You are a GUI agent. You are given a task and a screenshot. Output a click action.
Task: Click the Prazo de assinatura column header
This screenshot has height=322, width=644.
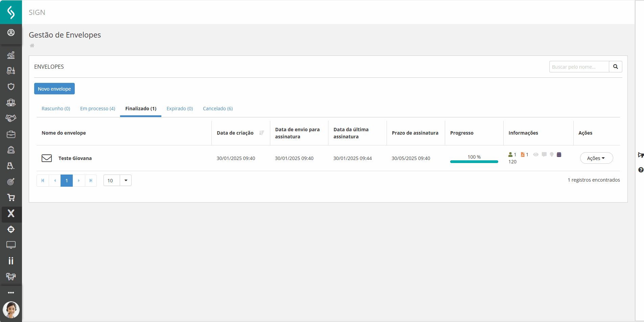pyautogui.click(x=415, y=133)
